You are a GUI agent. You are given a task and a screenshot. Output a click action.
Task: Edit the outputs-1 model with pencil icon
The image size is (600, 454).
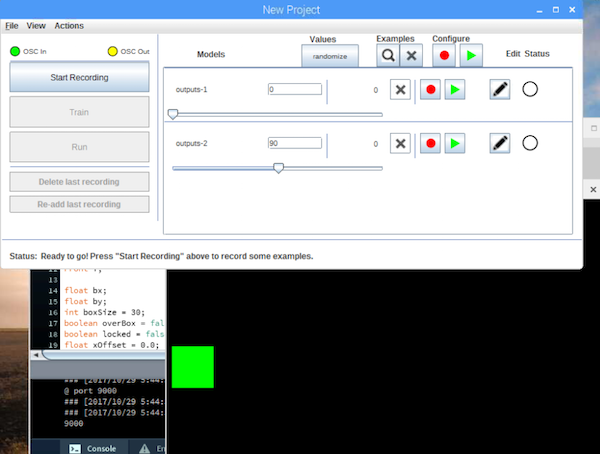pyautogui.click(x=500, y=90)
